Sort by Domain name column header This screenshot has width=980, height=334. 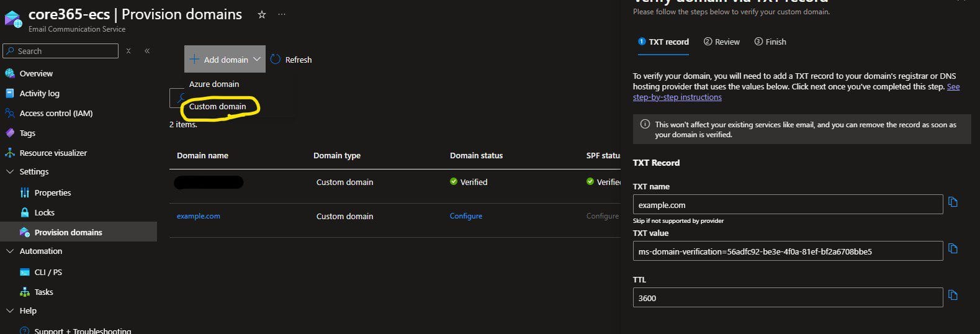tap(202, 155)
